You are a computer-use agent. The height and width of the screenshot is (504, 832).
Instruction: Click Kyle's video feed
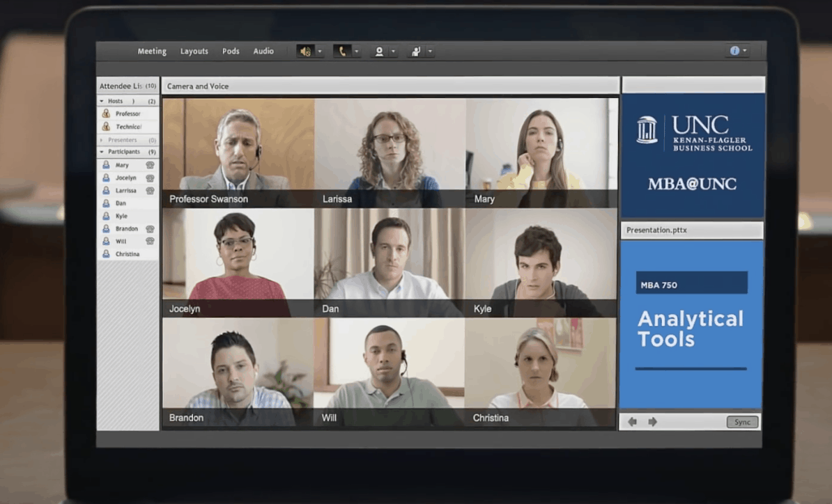pos(541,262)
